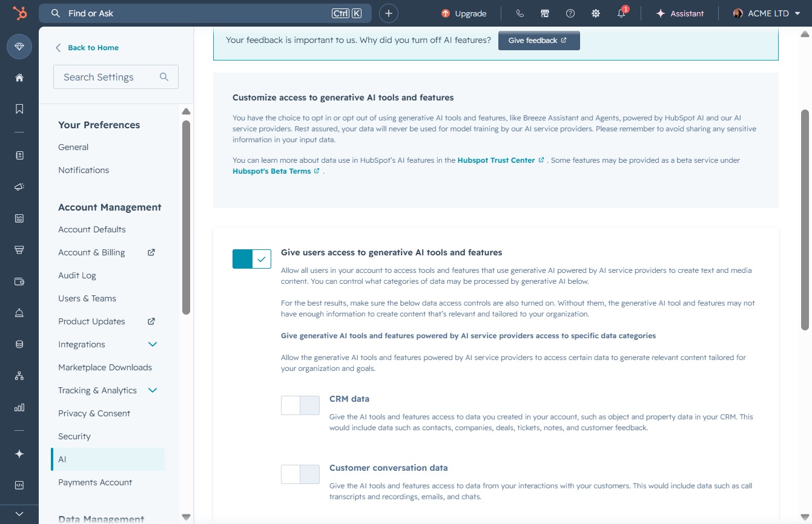Open the Help question mark icon
The image size is (812, 524).
pos(570,13)
